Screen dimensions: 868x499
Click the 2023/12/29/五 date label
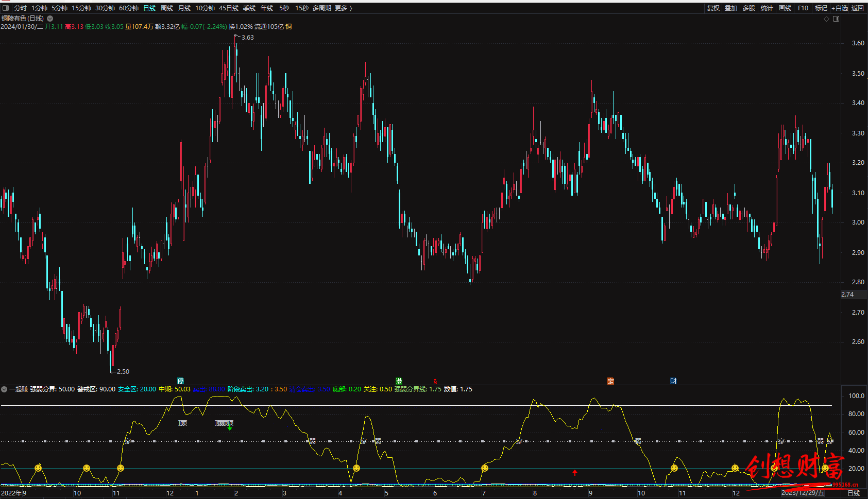803,493
